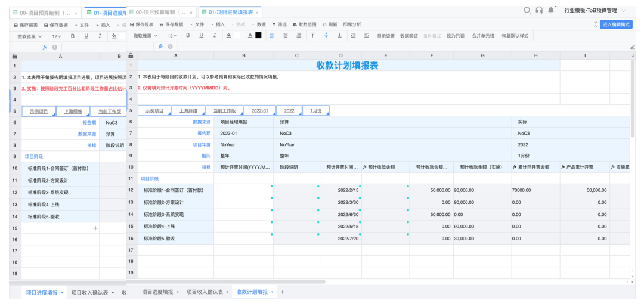
Task: Toggle italic in the left window toolbar
Action: tap(100, 36)
